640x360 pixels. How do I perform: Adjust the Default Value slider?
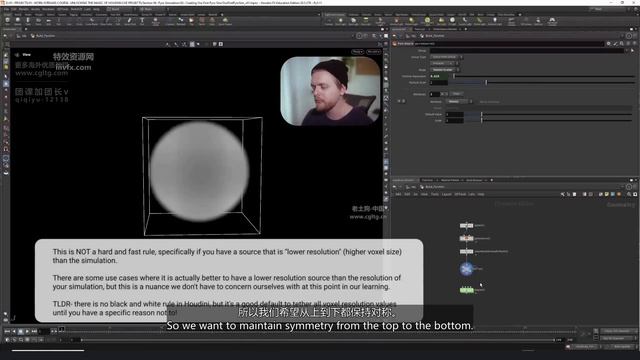pyautogui.click(x=549, y=114)
